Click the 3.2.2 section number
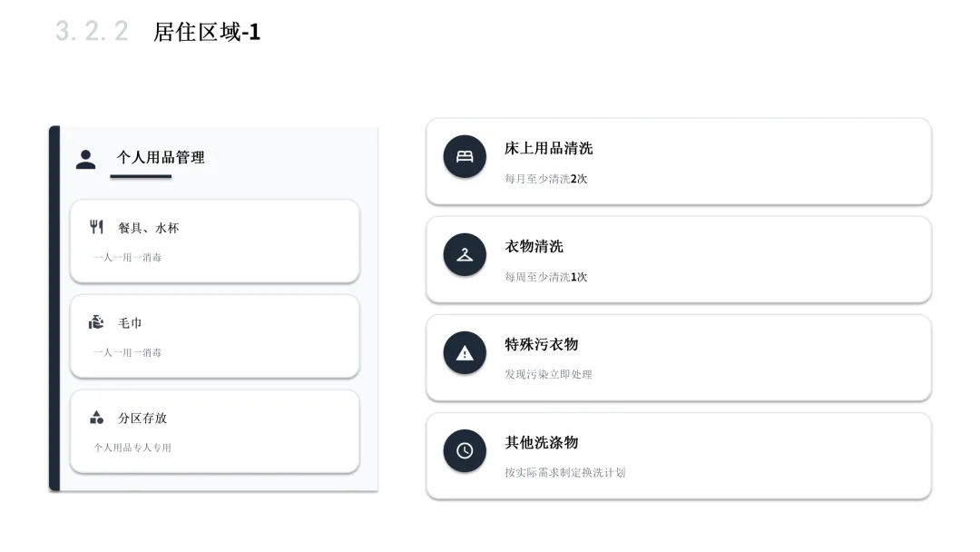Viewport: 980px width, 552px height. coord(92,32)
